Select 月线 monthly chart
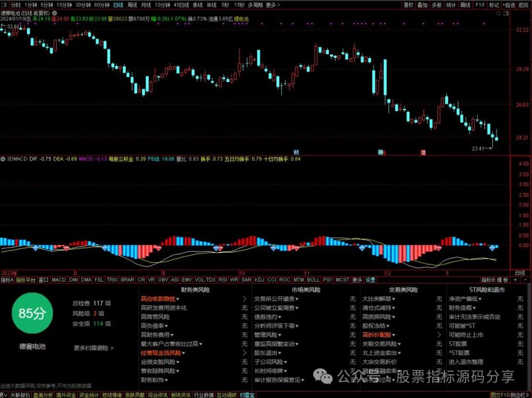 [146, 5]
